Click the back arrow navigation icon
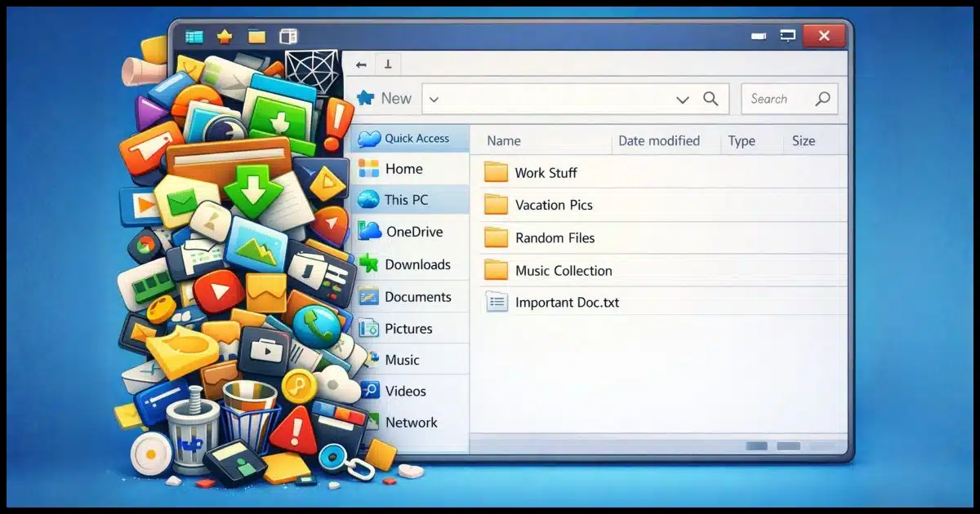The height and width of the screenshot is (514, 980). click(359, 64)
